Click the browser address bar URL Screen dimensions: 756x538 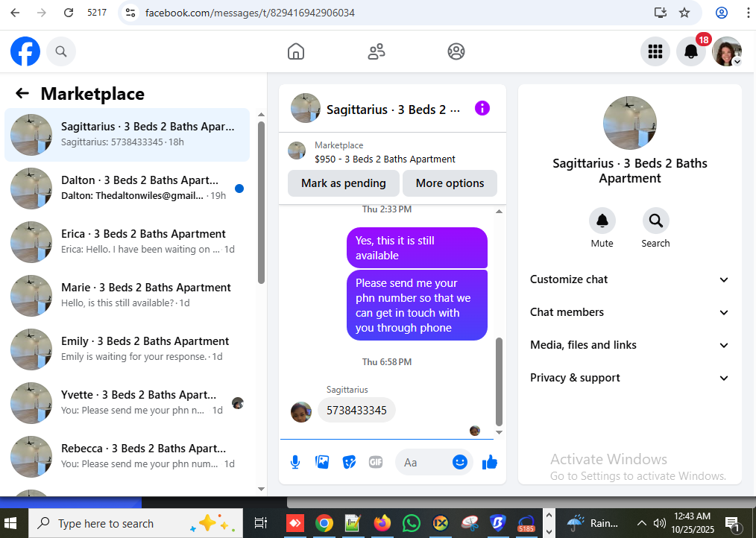(x=250, y=13)
